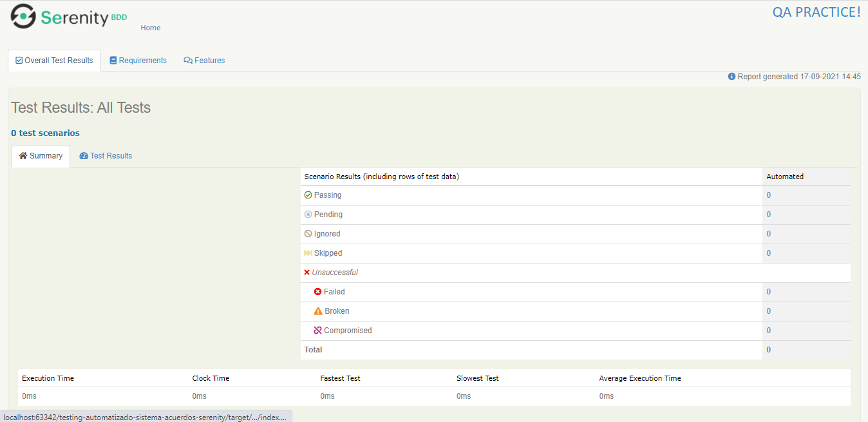The height and width of the screenshot is (422, 868).
Task: Click the orange Broken warning icon
Action: pyautogui.click(x=318, y=311)
